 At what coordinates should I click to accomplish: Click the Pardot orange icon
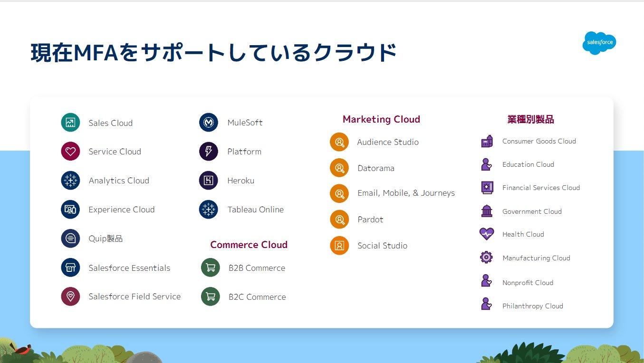(x=339, y=220)
